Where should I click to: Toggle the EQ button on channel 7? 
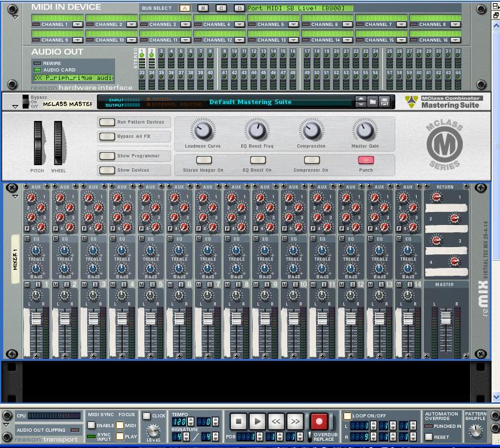click(x=199, y=239)
